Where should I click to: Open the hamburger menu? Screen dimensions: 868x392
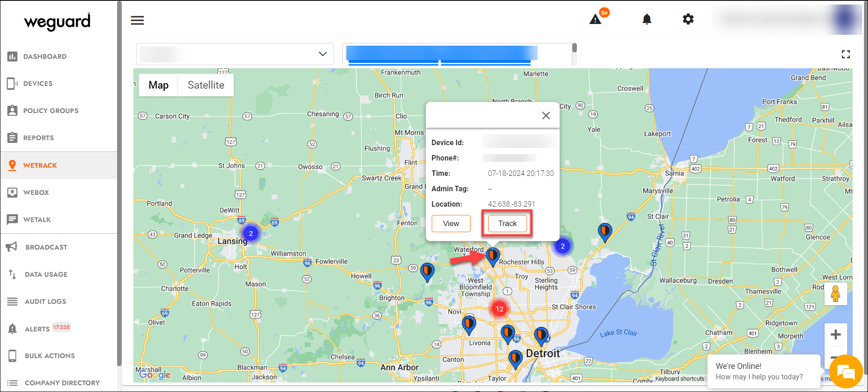pyautogui.click(x=137, y=20)
